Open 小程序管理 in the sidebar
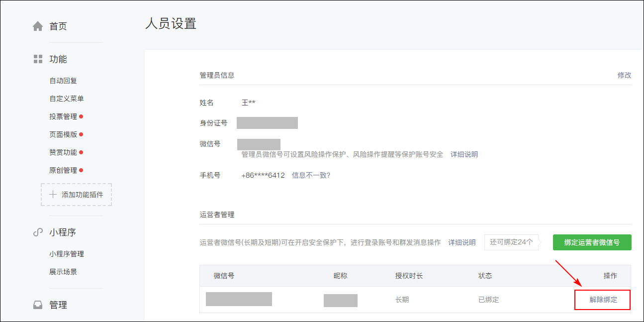The height and width of the screenshot is (322, 644). [67, 254]
